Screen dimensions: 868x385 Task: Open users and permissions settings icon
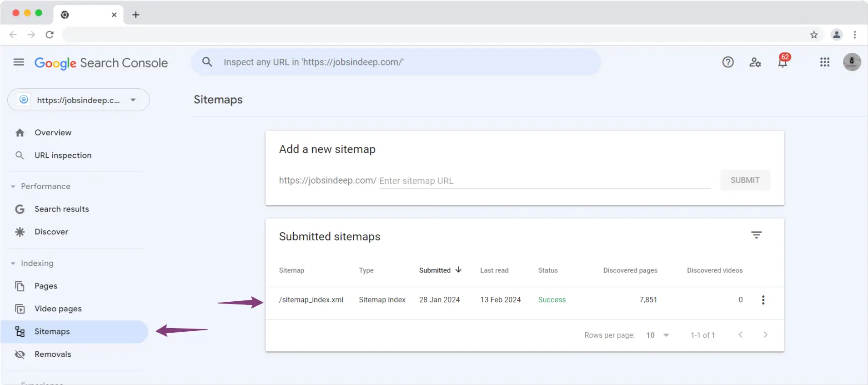click(755, 62)
